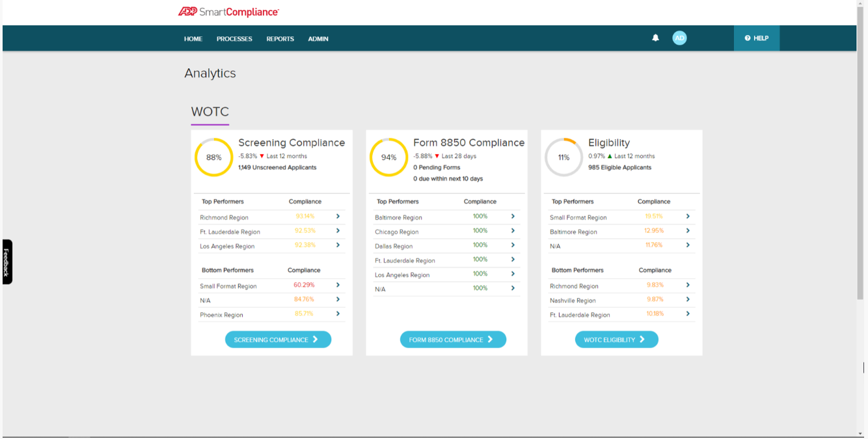Click the ADP SmartCompliance logo
This screenshot has height=439, width=868.
point(228,12)
